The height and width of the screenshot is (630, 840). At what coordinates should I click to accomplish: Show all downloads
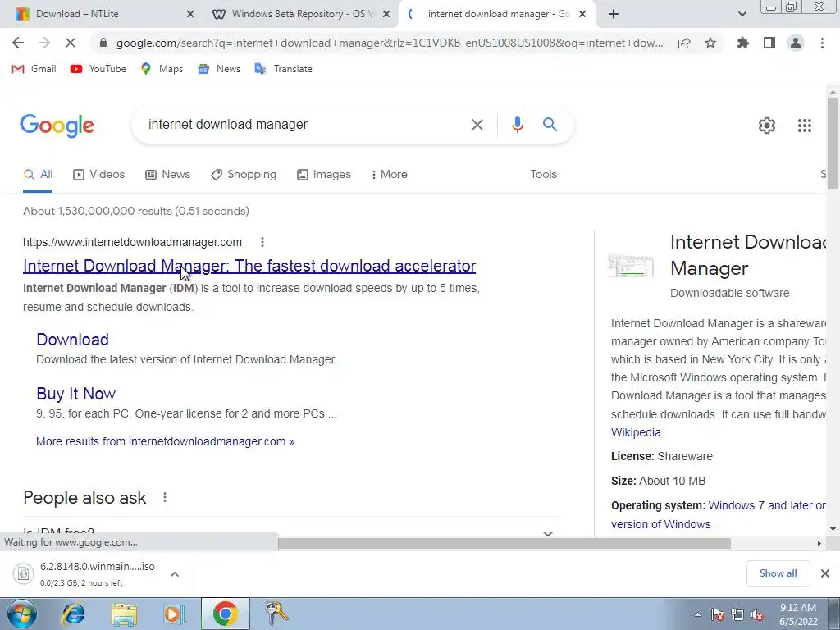click(x=778, y=573)
